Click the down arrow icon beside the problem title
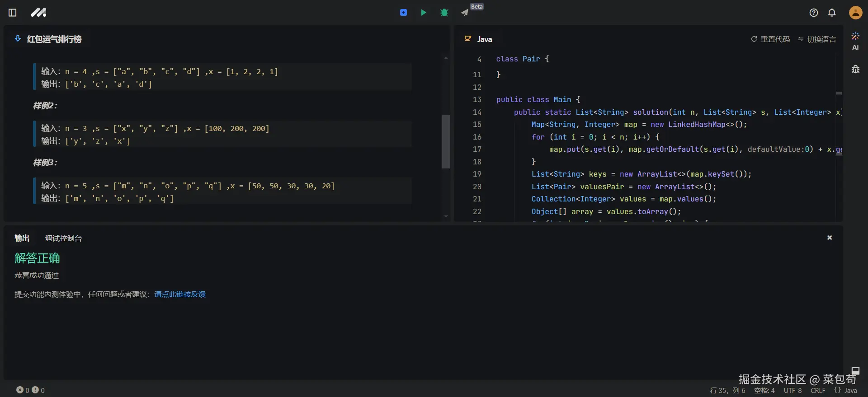This screenshot has height=397, width=868. [18, 39]
